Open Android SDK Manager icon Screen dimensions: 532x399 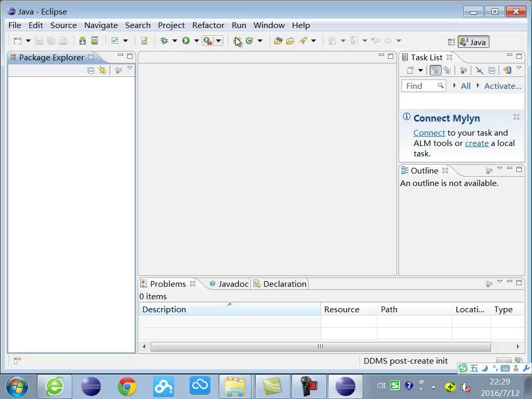[83, 41]
